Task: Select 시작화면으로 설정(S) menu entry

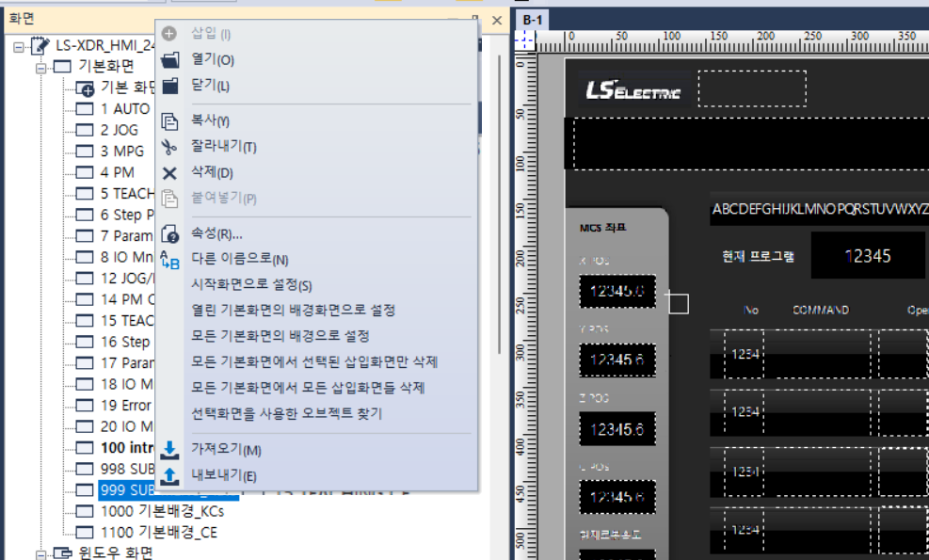Action: [x=252, y=285]
